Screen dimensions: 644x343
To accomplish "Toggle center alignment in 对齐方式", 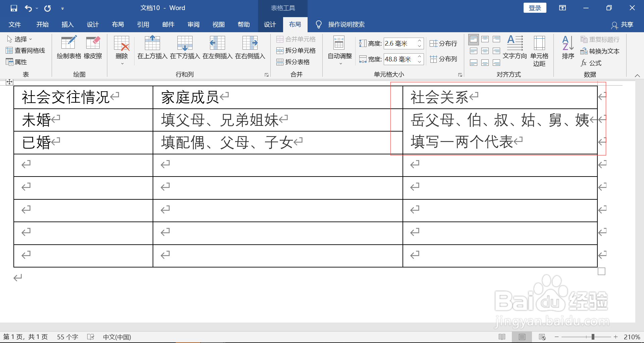I will 485,51.
